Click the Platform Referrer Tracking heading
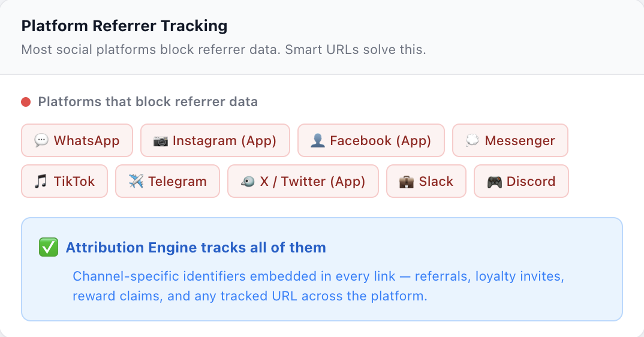Image resolution: width=644 pixels, height=337 pixels. [x=124, y=26]
